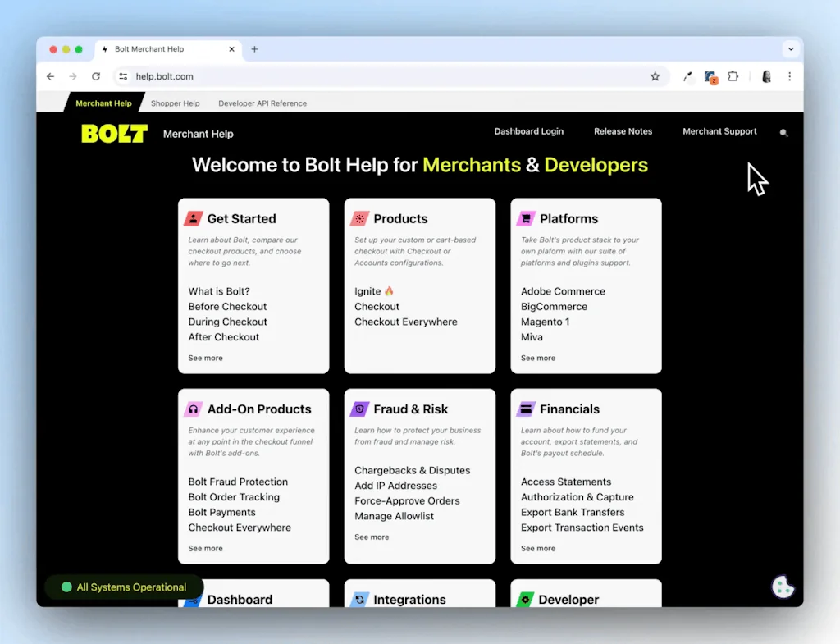Switch to the Shopper Help tab
The height and width of the screenshot is (644, 840).
[x=175, y=103]
